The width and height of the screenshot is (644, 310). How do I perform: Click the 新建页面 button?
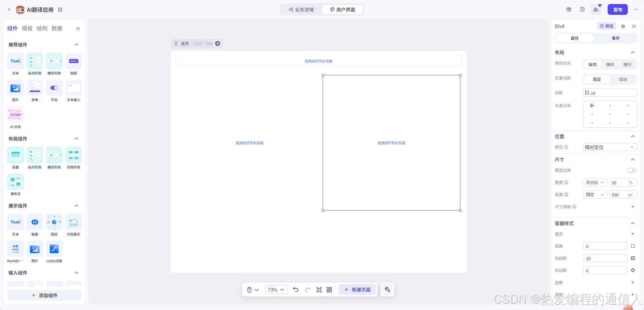[x=357, y=289]
